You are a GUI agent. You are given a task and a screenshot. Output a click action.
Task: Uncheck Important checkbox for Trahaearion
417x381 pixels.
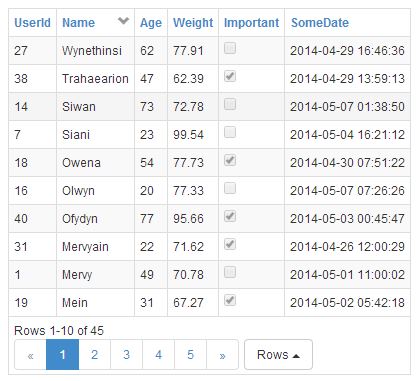pos(230,76)
